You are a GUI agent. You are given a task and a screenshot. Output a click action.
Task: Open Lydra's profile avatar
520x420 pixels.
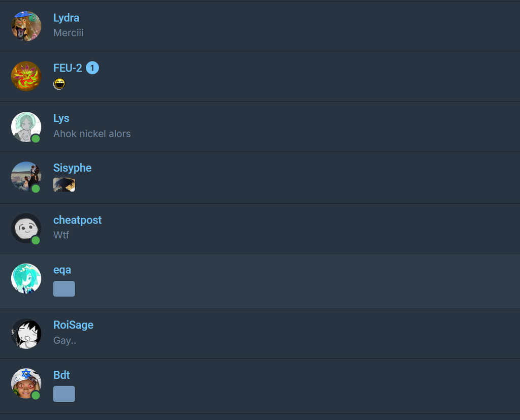click(x=26, y=26)
